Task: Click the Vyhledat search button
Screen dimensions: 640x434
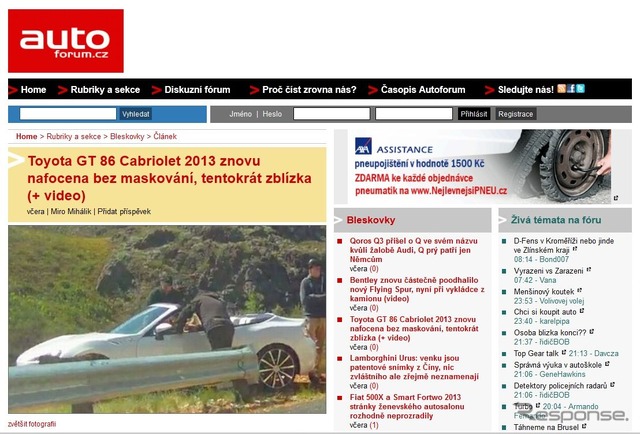Action: click(136, 114)
